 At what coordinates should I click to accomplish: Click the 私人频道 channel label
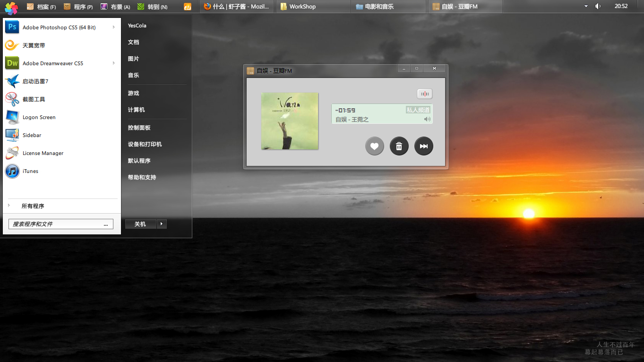coord(418,110)
